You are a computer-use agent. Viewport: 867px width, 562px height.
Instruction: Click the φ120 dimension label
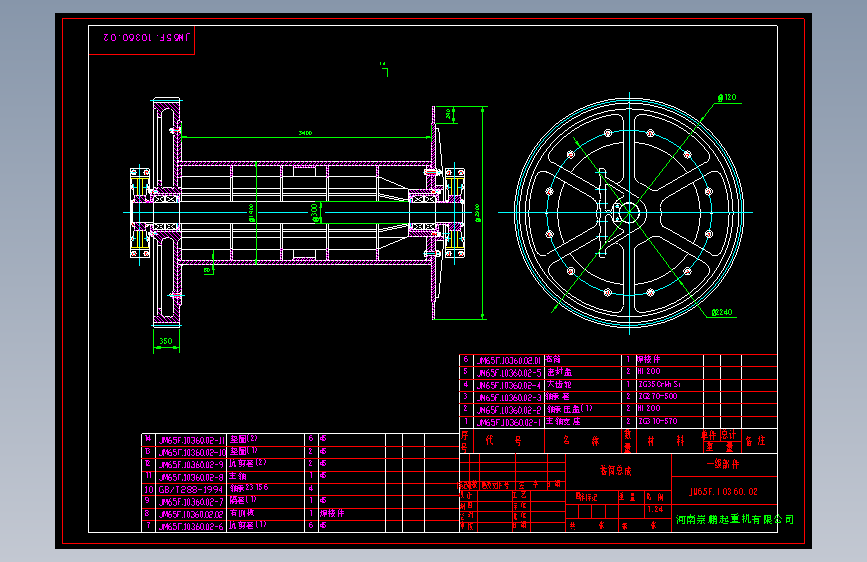tap(727, 97)
